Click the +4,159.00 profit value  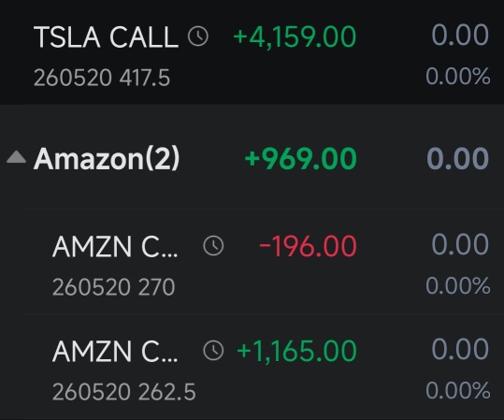point(295,36)
